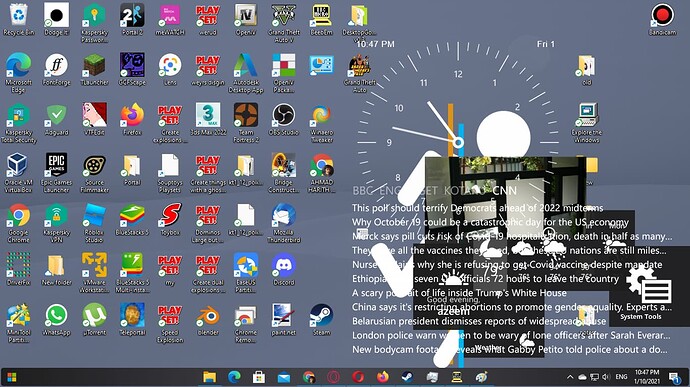This screenshot has height=387, width=690.
Task: Open the VTFEdit shortcut
Action: click(x=94, y=119)
